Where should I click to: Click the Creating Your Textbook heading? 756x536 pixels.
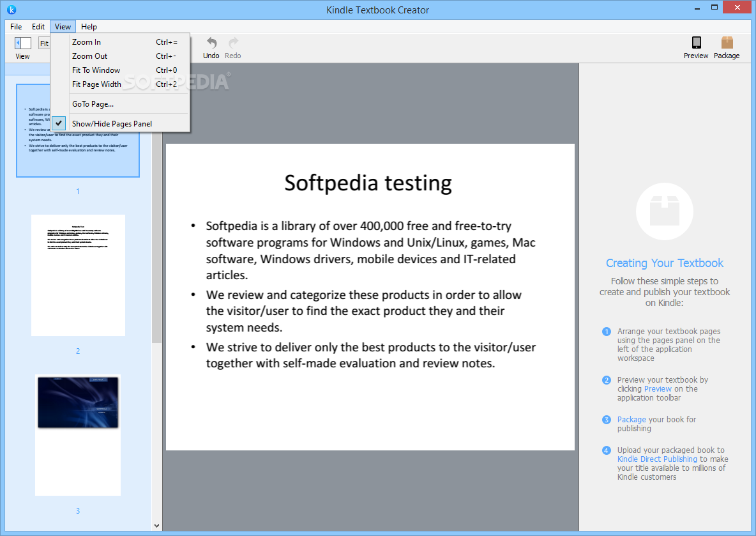coord(665,263)
